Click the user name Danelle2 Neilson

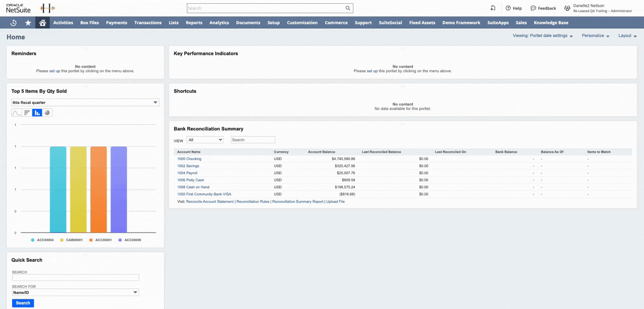tap(588, 6)
